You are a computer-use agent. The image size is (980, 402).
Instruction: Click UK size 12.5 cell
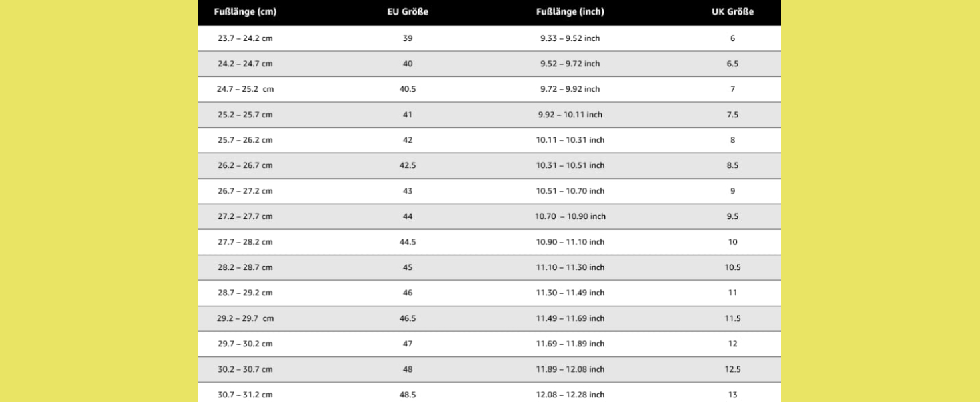tap(732, 369)
